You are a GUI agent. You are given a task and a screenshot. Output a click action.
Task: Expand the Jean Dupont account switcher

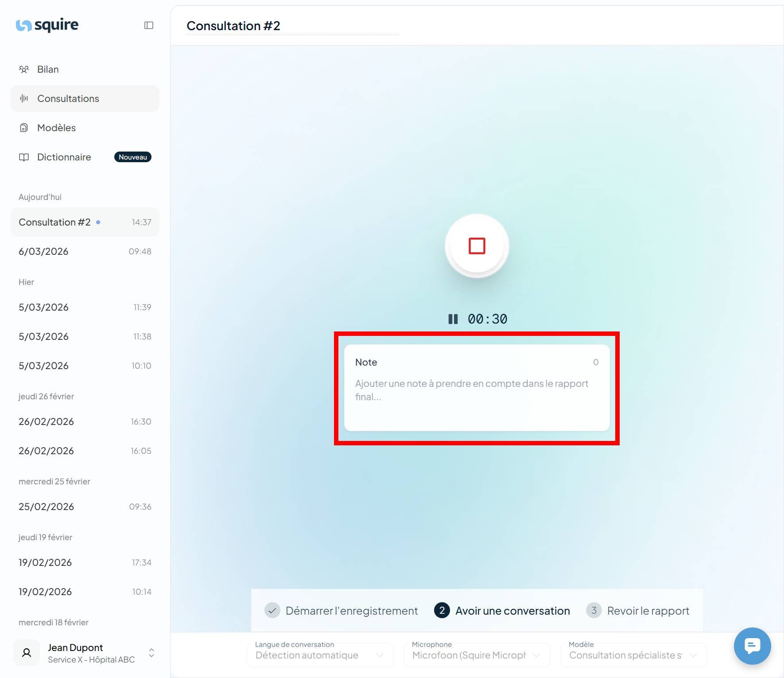(x=151, y=653)
